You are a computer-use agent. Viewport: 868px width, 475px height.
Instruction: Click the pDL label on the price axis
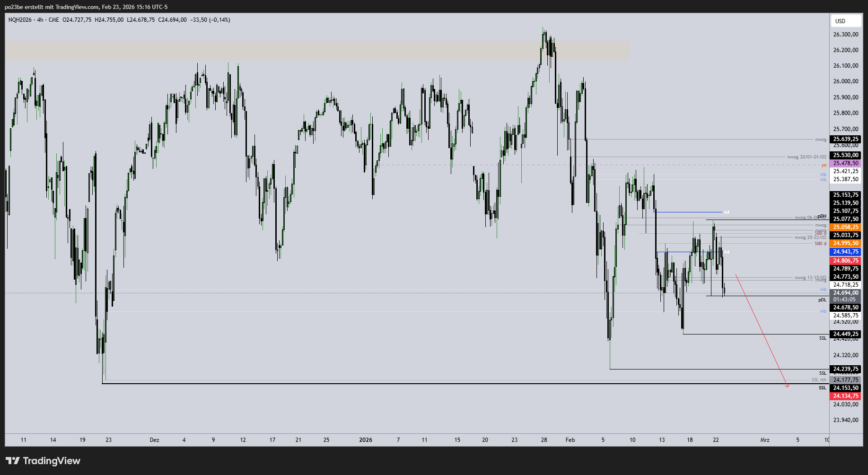pyautogui.click(x=822, y=299)
